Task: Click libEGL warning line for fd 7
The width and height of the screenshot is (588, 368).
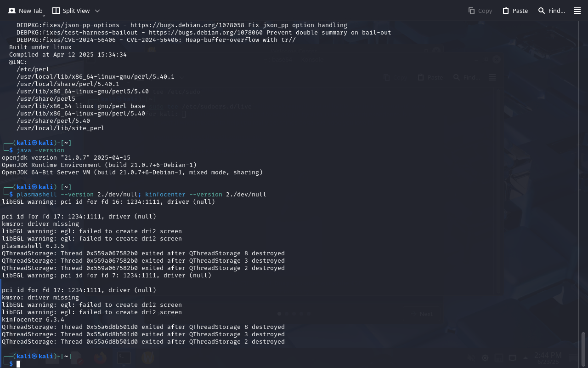Action: (x=107, y=276)
